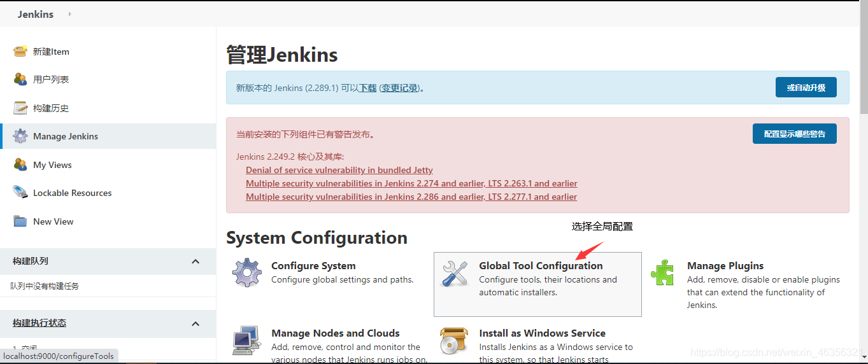
Task: Click the Install as Windows Service icon
Action: click(x=455, y=340)
